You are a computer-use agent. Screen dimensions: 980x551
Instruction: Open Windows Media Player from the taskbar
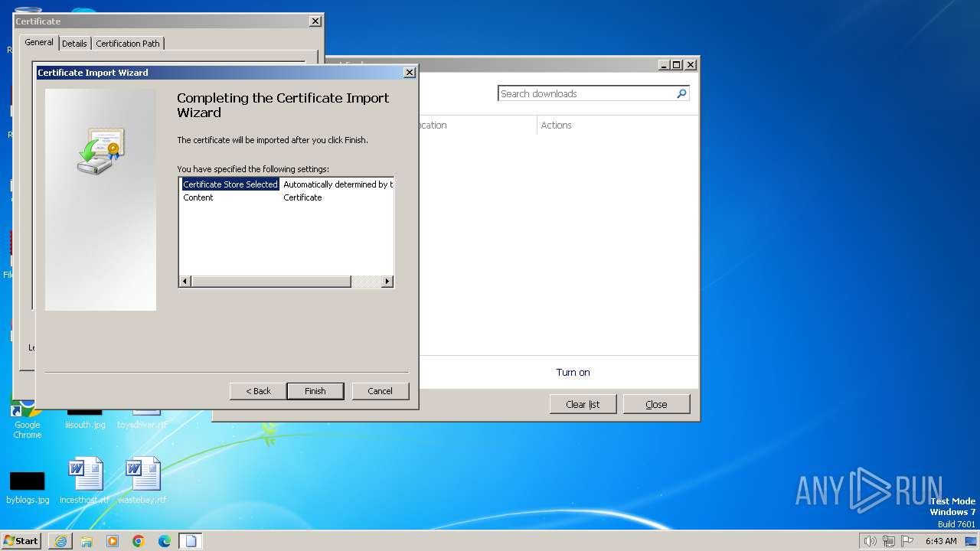(113, 541)
